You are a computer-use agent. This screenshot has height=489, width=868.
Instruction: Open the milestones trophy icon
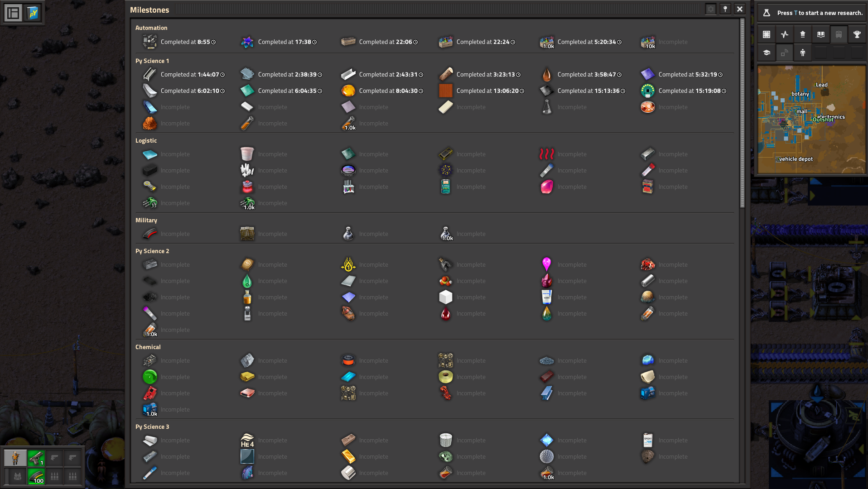(x=857, y=34)
